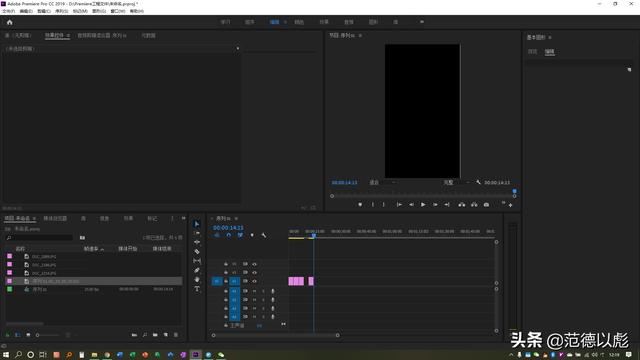The width and height of the screenshot is (640, 360).
Task: Select the Razor tool
Action: pyautogui.click(x=197, y=252)
